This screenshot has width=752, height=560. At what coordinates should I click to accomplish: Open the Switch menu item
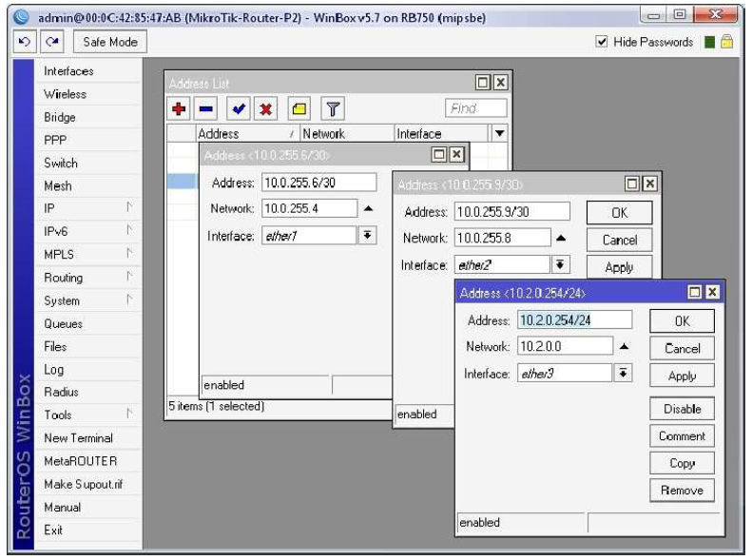[x=87, y=163]
